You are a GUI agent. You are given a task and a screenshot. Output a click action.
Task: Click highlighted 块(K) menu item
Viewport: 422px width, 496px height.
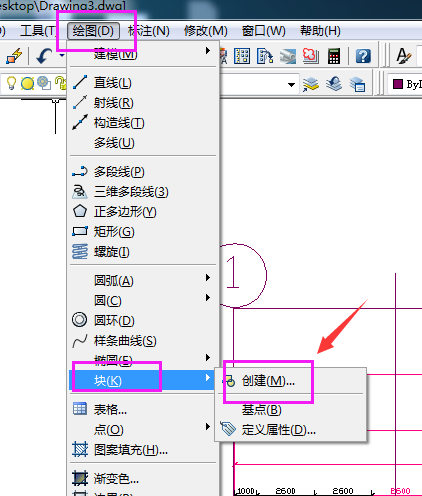(143, 380)
